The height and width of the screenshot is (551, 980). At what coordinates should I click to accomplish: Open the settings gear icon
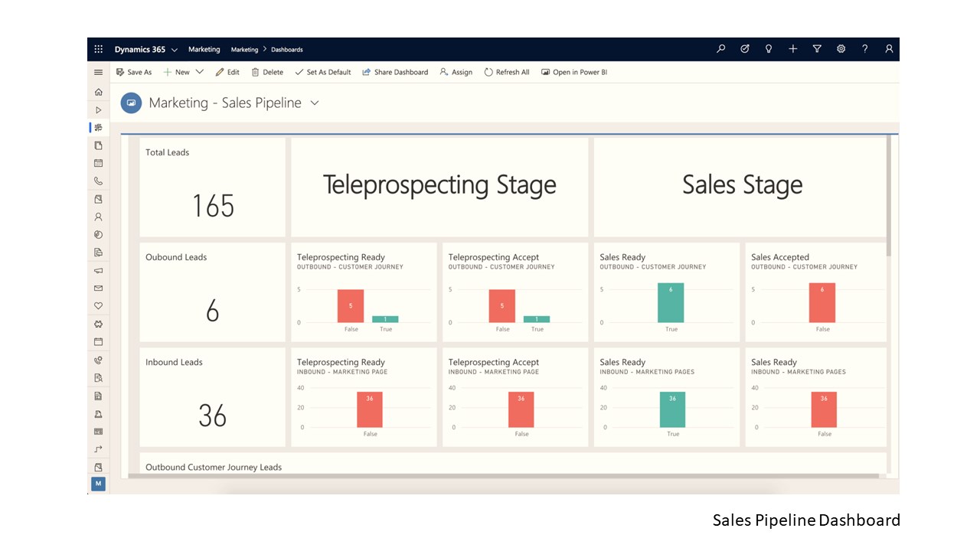[x=841, y=49]
